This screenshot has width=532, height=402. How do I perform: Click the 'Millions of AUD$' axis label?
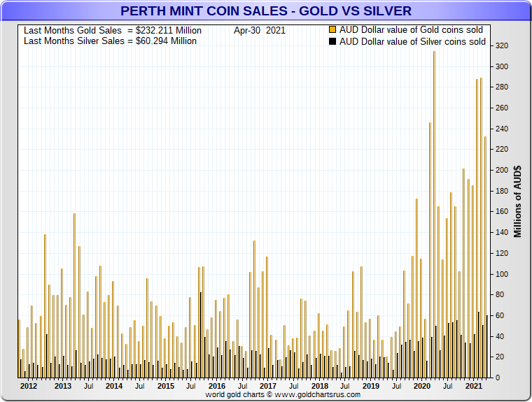517,201
